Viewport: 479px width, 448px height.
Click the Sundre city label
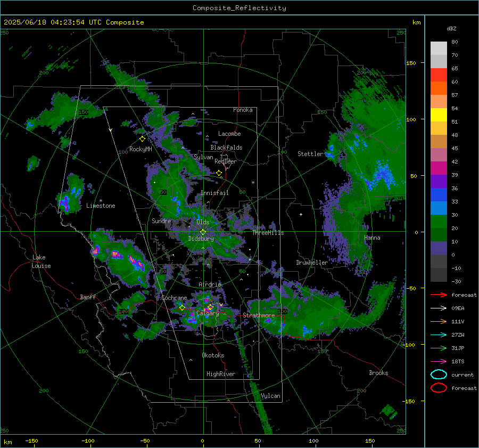[x=162, y=221]
